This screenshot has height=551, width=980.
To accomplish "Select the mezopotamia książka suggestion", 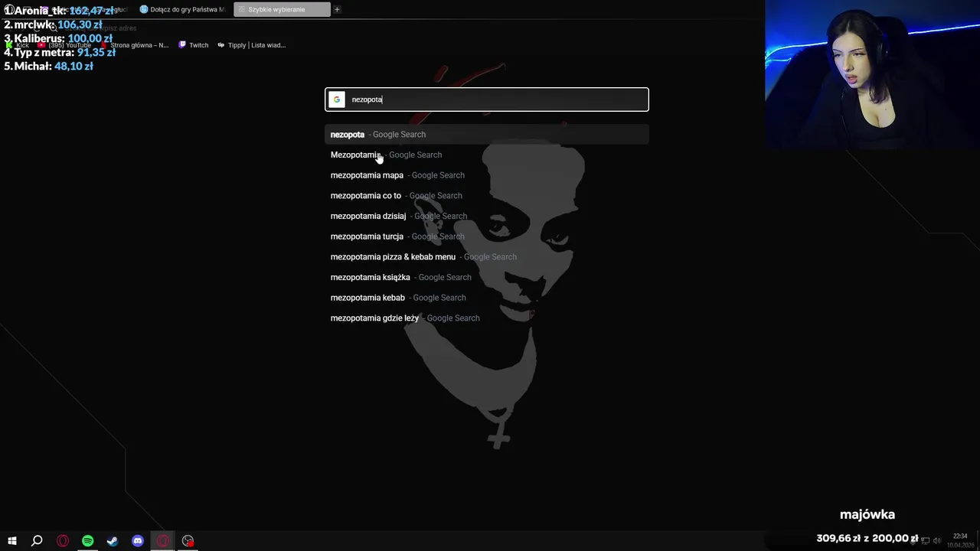I will [x=487, y=277].
